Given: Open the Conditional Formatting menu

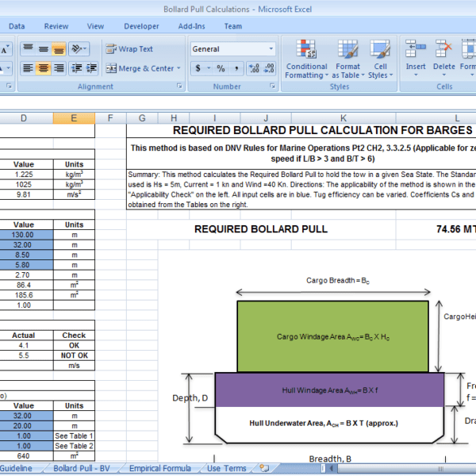Looking at the screenshot, I should [306, 59].
